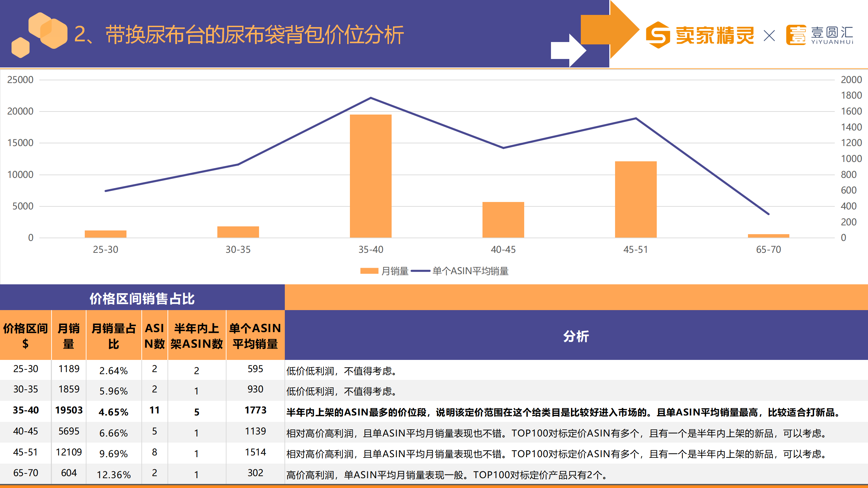The image size is (868, 488).
Task: Click the 25000 left axis value
Action: point(20,80)
